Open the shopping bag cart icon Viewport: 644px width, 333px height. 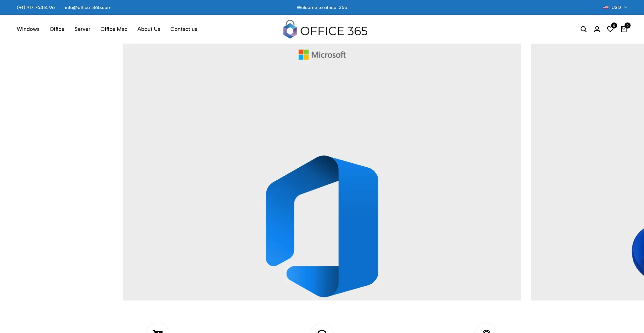(624, 29)
